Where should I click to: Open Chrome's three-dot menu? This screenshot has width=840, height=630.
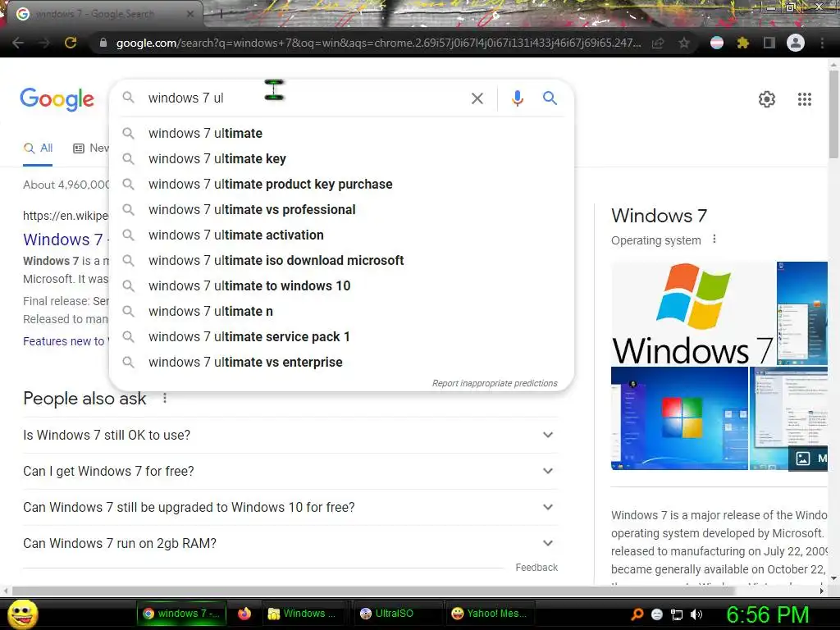[822, 43]
